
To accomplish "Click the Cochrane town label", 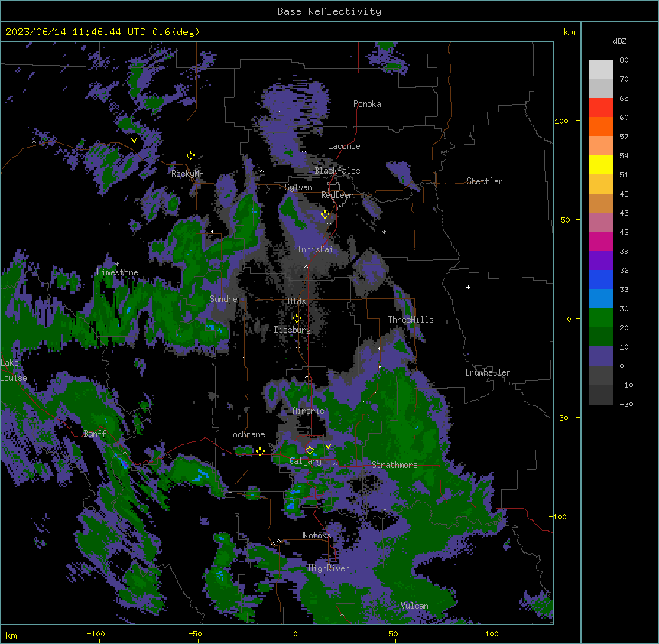I will coord(246,434).
